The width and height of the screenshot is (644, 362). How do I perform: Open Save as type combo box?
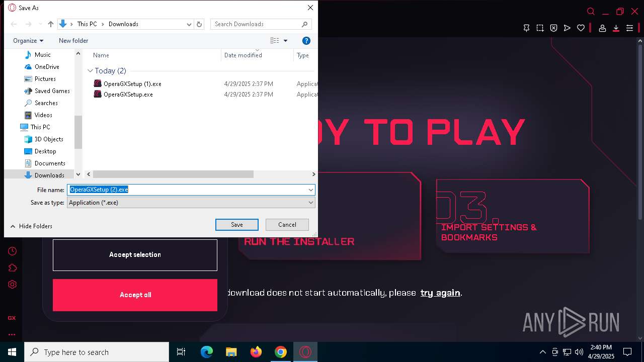point(191,203)
